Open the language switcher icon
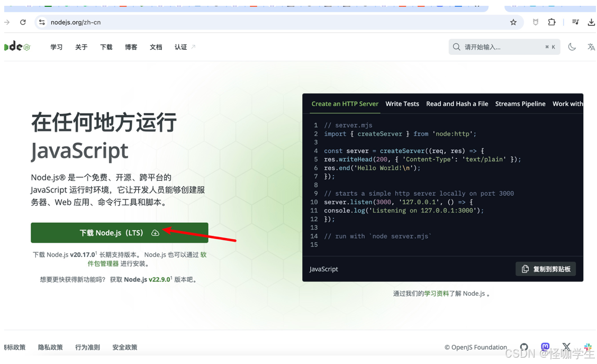The height and width of the screenshot is (364, 597). [591, 47]
